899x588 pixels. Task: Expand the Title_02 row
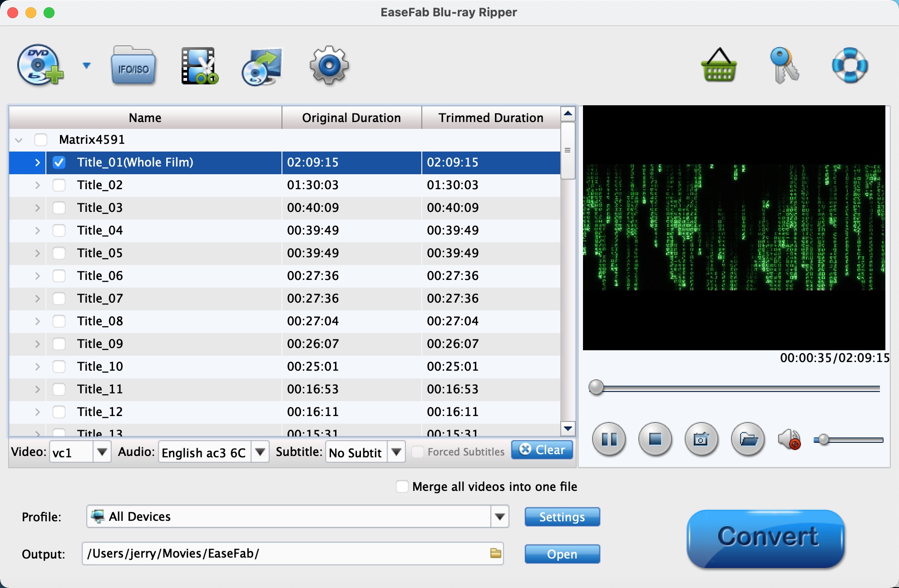pos(38,185)
